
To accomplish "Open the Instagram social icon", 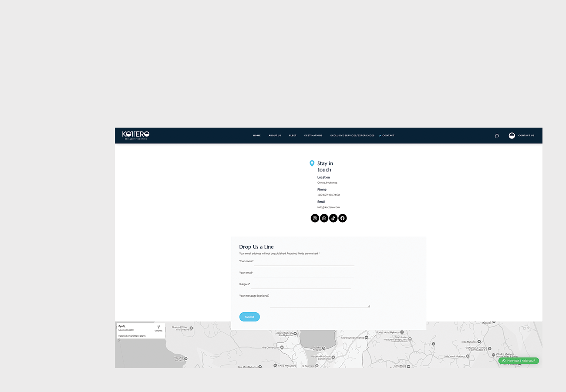I will [x=315, y=218].
